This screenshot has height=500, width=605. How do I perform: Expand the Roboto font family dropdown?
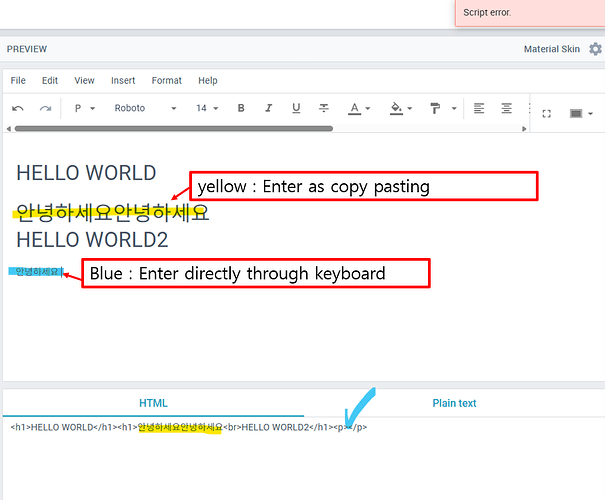(145, 108)
